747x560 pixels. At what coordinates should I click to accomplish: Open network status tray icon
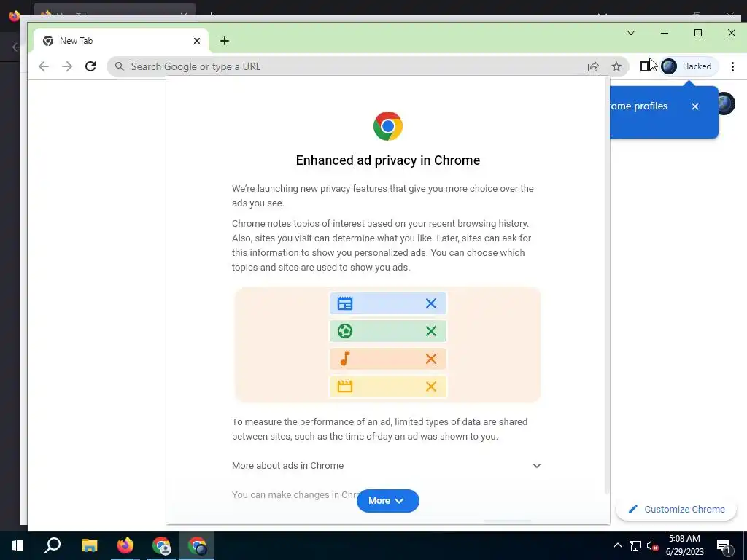[x=635, y=545]
